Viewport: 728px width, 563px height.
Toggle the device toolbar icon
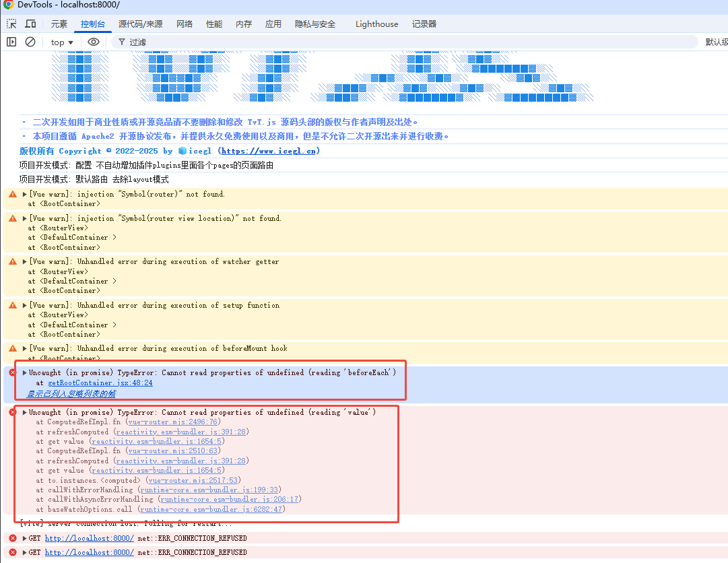click(30, 24)
